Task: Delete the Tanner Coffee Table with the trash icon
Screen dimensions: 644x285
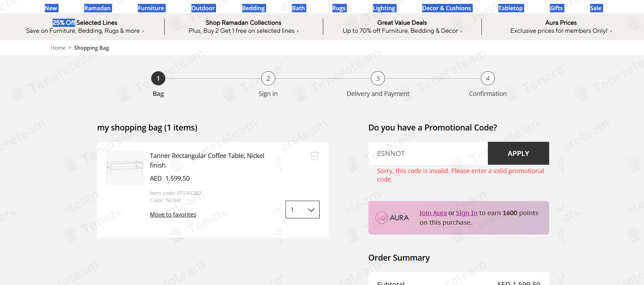Action: tap(315, 156)
